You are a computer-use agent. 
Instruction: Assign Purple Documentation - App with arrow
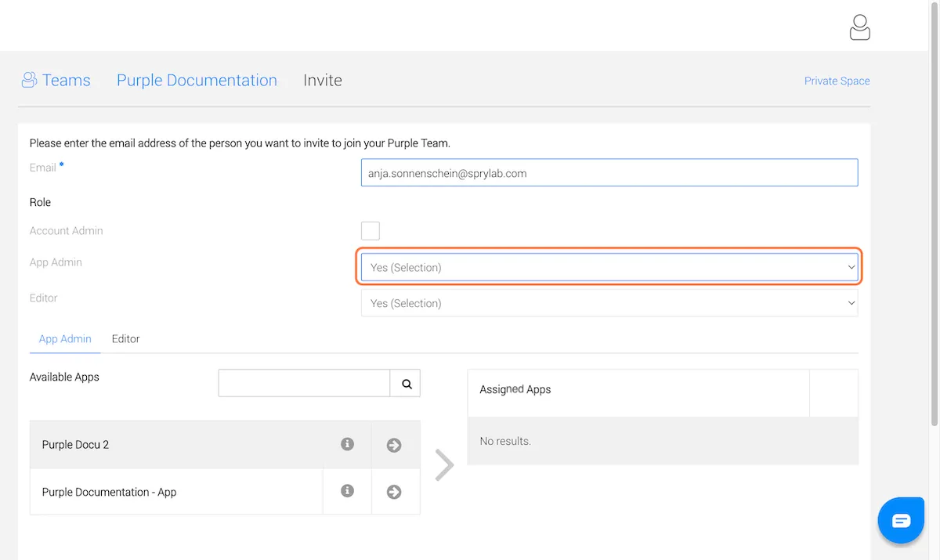[x=394, y=492]
